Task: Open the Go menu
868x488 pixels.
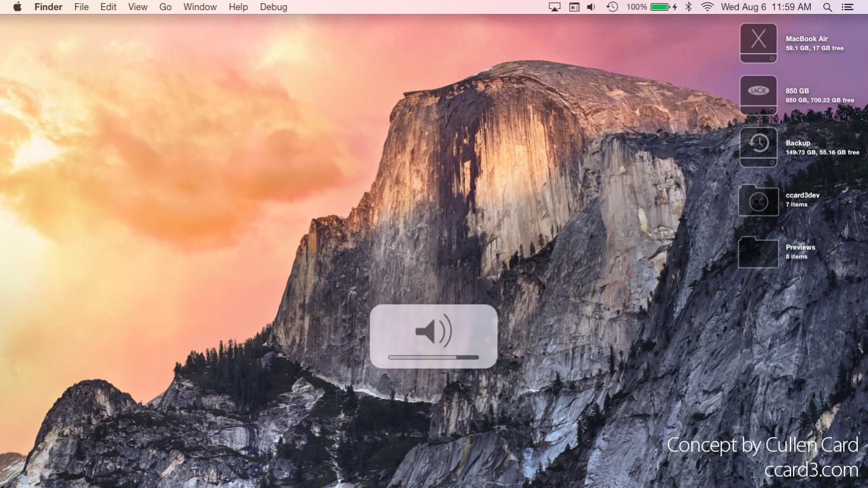Action: 166,7
